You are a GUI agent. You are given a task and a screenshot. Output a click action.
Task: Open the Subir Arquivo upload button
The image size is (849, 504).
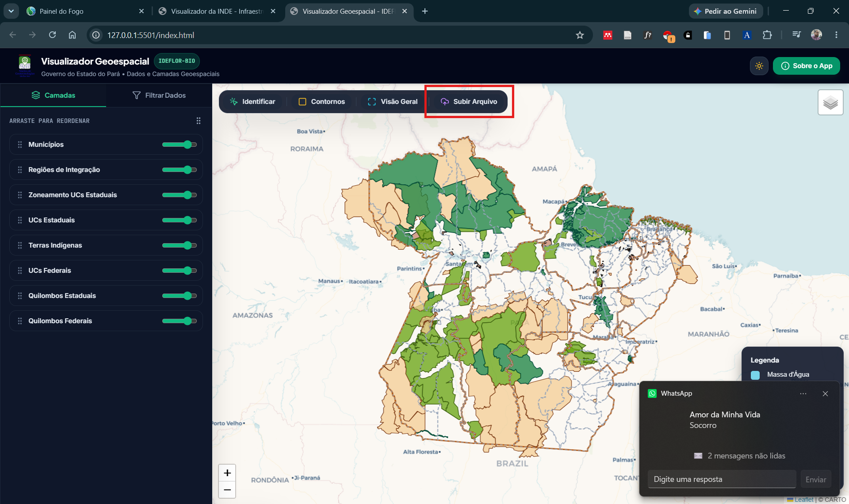pos(469,102)
